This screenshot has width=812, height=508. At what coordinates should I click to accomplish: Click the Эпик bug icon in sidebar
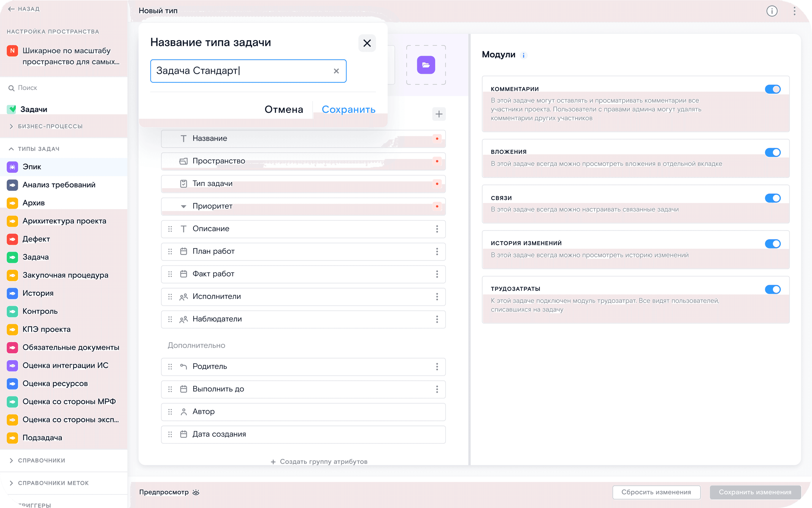tap(12, 167)
